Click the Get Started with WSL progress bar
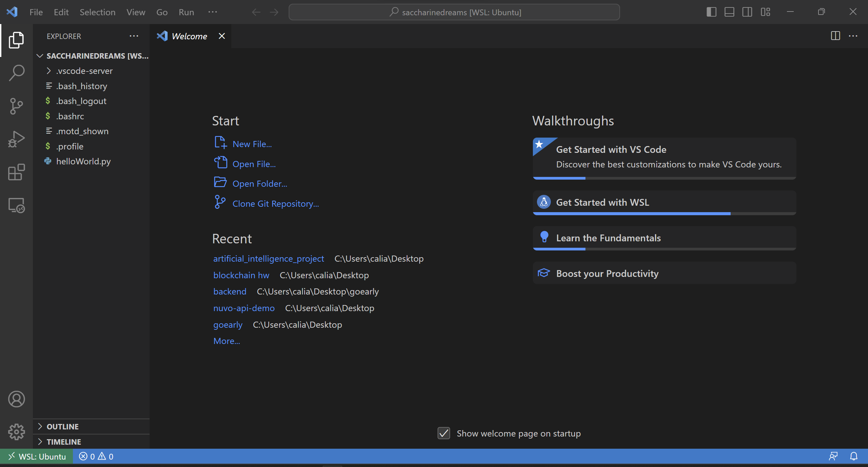The height and width of the screenshot is (467, 868). click(664, 214)
